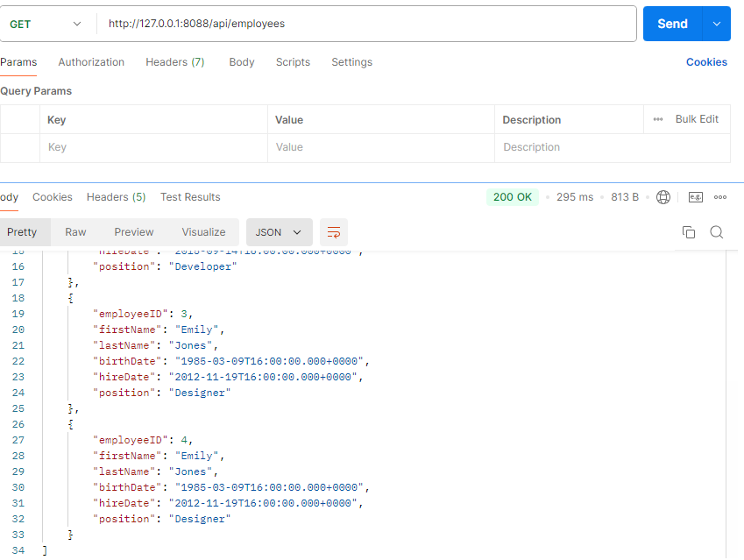Click the query param Key input

tap(153, 147)
